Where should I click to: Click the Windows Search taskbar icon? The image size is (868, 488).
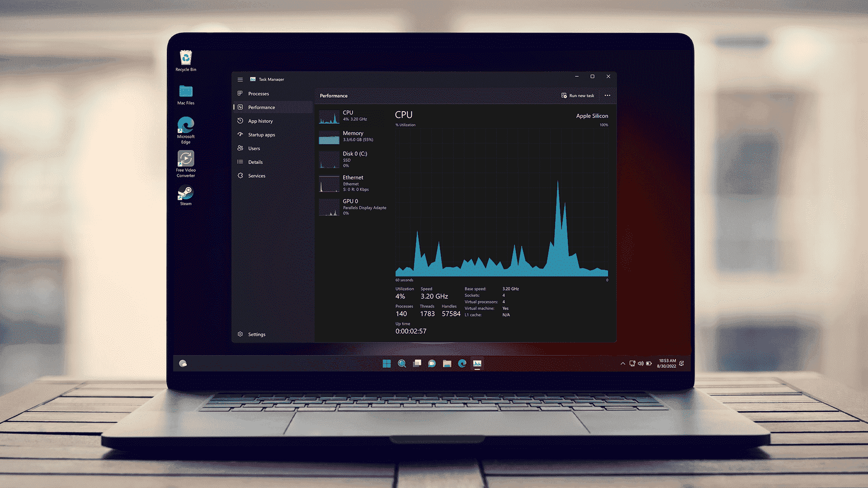[x=402, y=363]
